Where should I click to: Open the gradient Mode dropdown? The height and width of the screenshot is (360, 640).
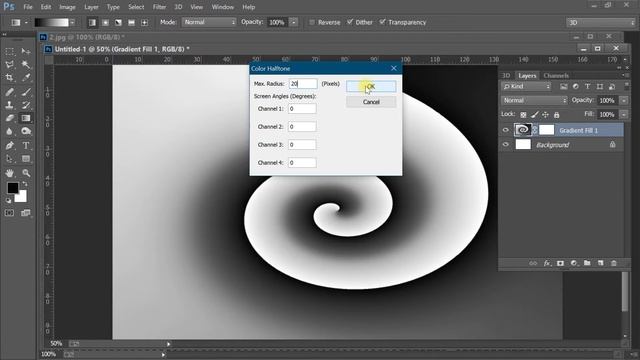(x=209, y=22)
